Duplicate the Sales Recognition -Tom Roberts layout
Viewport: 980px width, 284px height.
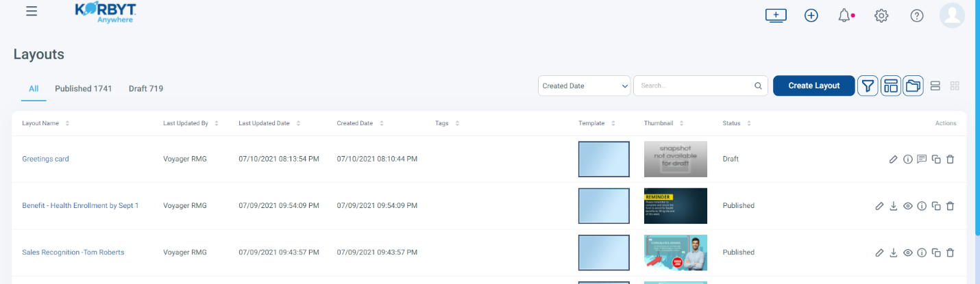[x=936, y=253]
